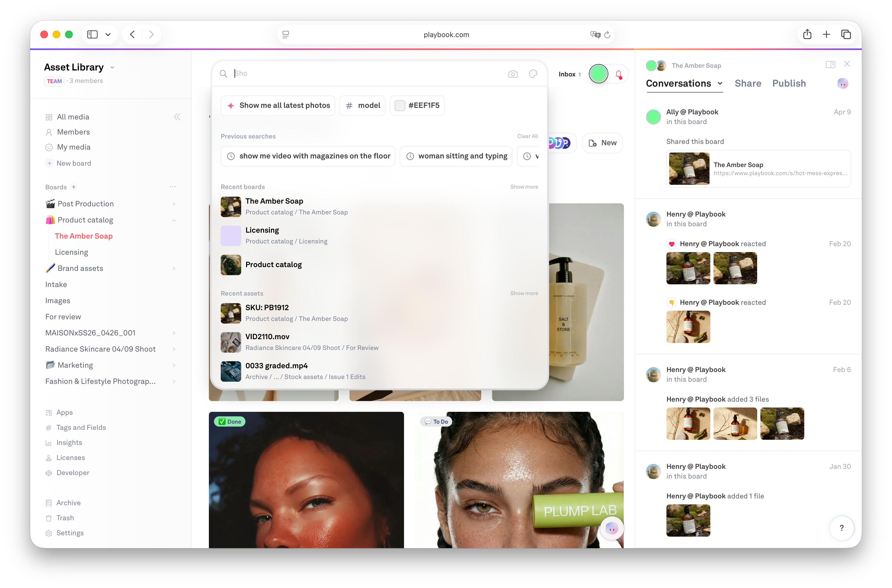Click Show more for Recent assets

[524, 293]
